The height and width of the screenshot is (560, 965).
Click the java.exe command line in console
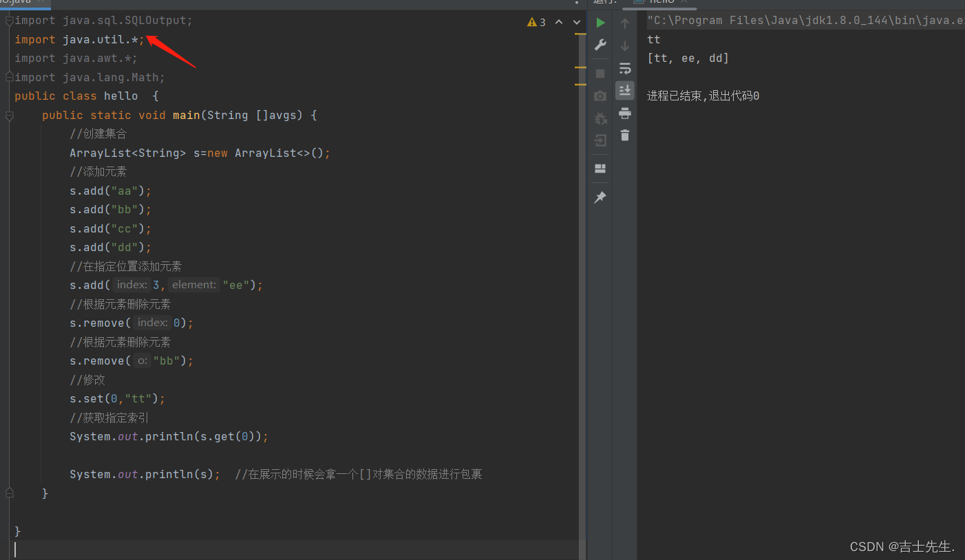[806, 21]
